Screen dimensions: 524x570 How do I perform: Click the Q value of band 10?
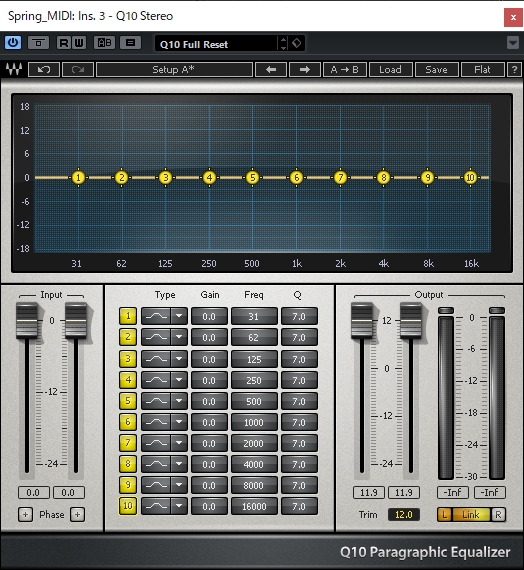(x=299, y=506)
